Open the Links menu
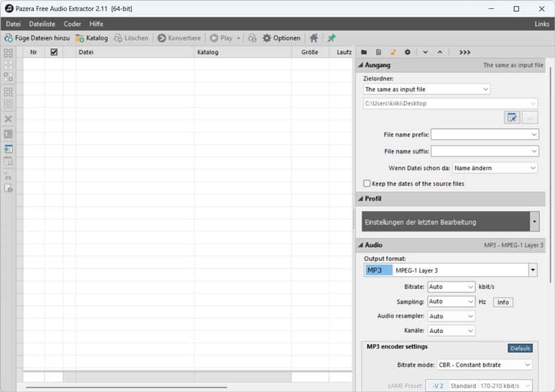This screenshot has width=555, height=392. click(542, 24)
